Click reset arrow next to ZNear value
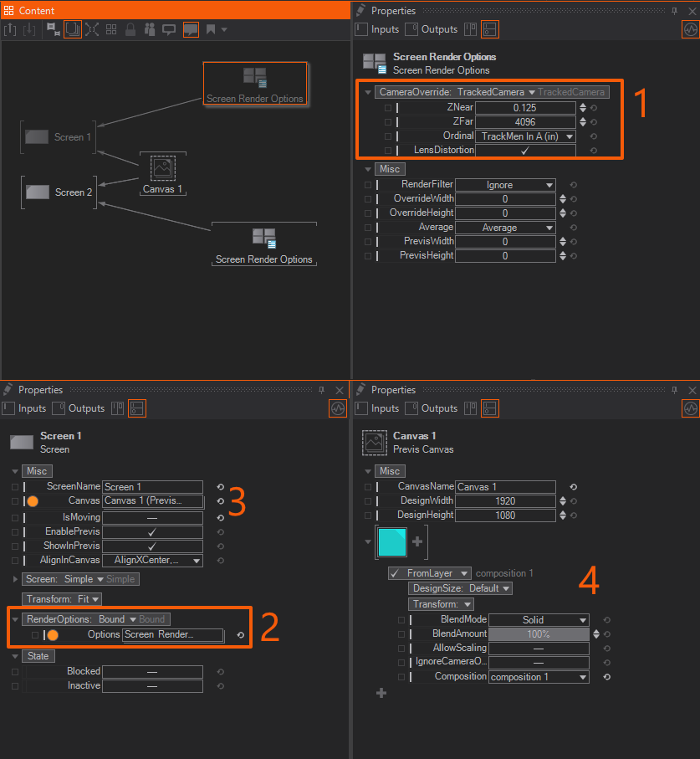This screenshot has width=700, height=759. tap(593, 108)
